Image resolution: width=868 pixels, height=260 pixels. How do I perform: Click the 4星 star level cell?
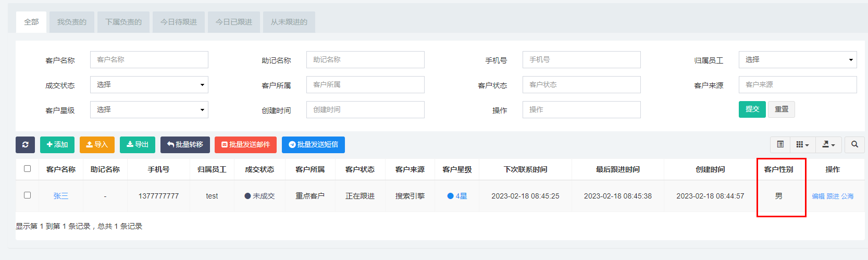click(457, 196)
